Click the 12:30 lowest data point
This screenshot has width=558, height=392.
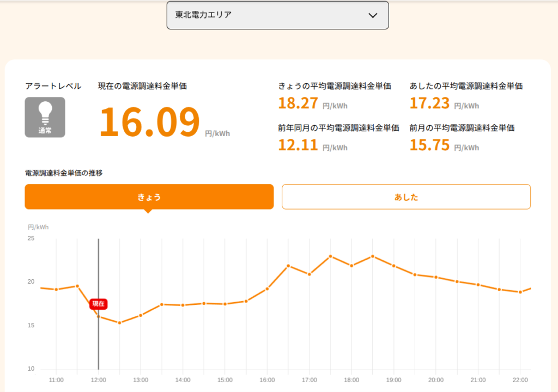119,323
